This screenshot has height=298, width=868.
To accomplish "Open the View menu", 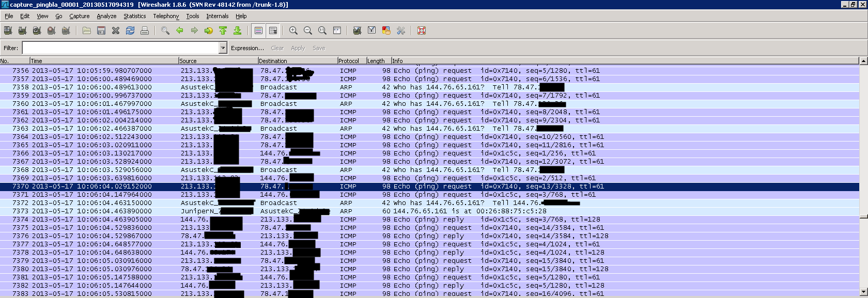I will point(42,16).
